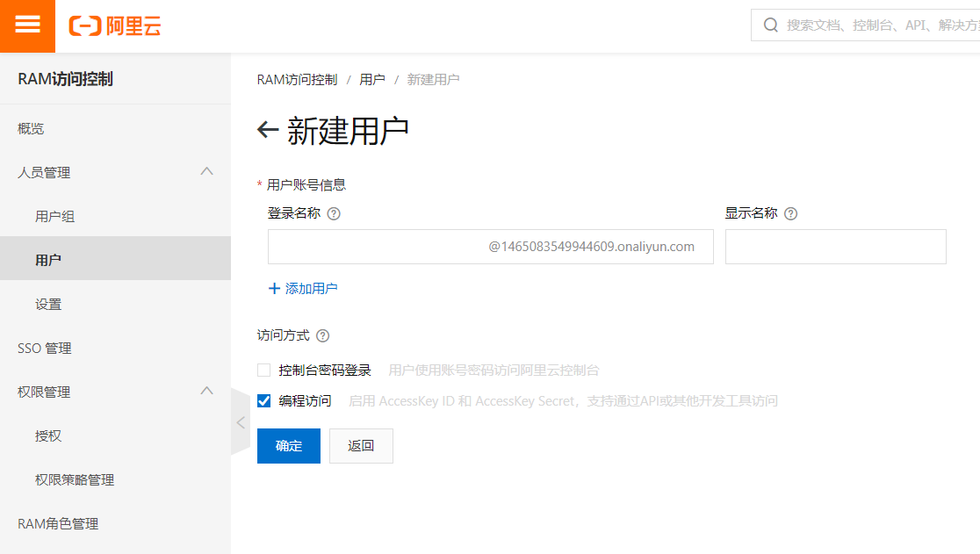
Task: Click the search magnifier icon
Action: coord(771,25)
